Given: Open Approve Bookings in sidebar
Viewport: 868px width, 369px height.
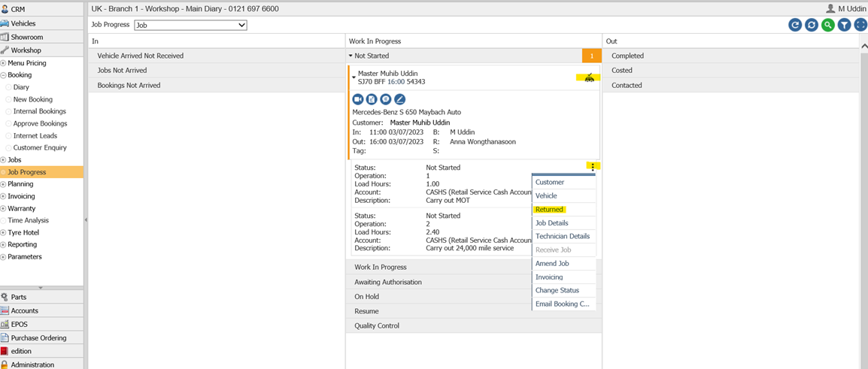Looking at the screenshot, I should click(x=41, y=123).
